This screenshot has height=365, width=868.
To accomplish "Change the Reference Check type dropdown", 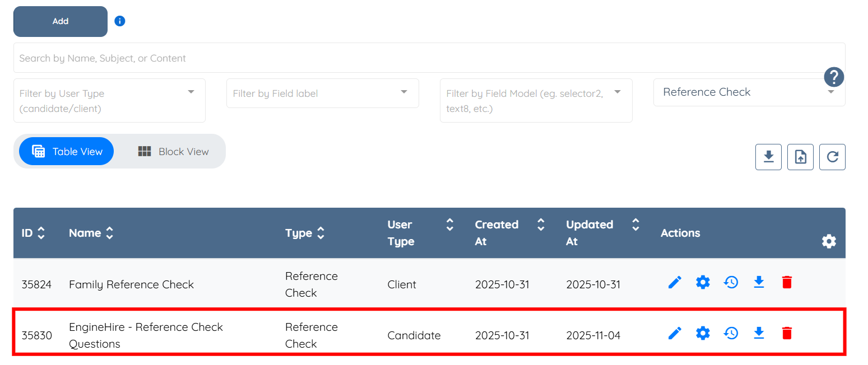I will [x=749, y=92].
